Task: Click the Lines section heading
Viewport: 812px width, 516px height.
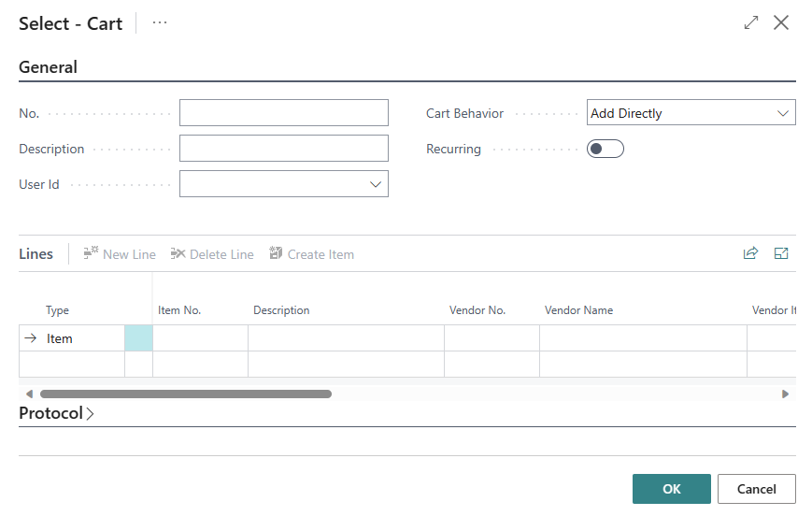Action: [x=36, y=254]
